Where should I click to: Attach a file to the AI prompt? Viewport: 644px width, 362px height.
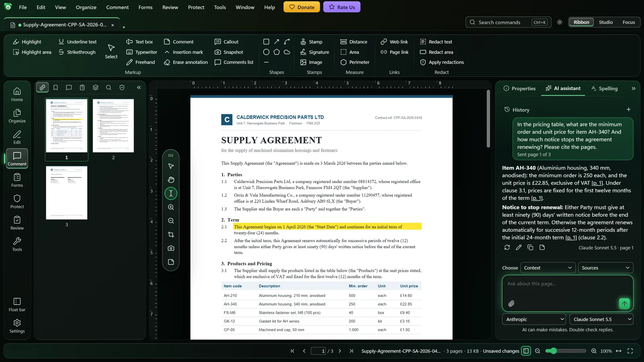tap(511, 304)
